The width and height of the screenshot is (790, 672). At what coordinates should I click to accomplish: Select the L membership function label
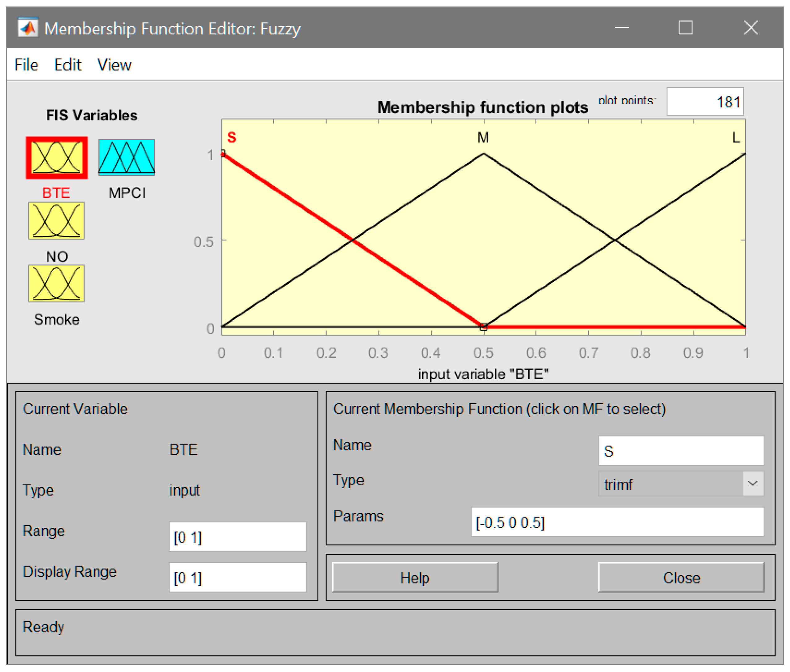736,137
